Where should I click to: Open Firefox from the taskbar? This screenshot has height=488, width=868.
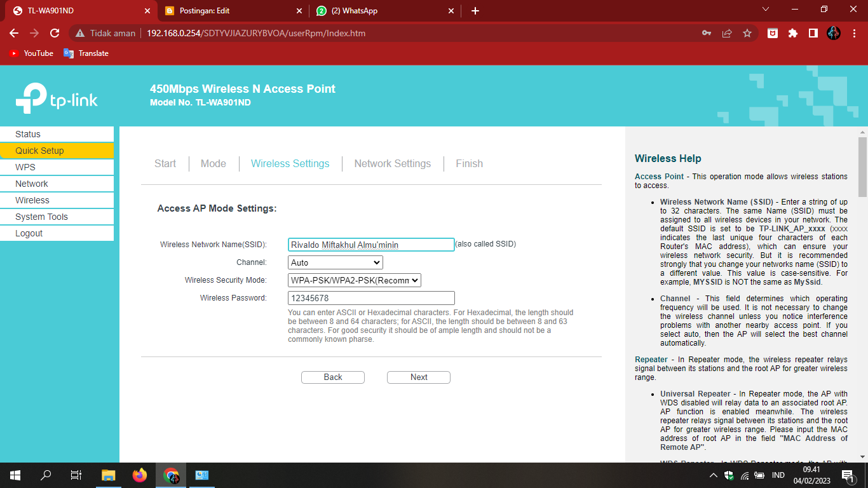pos(140,475)
